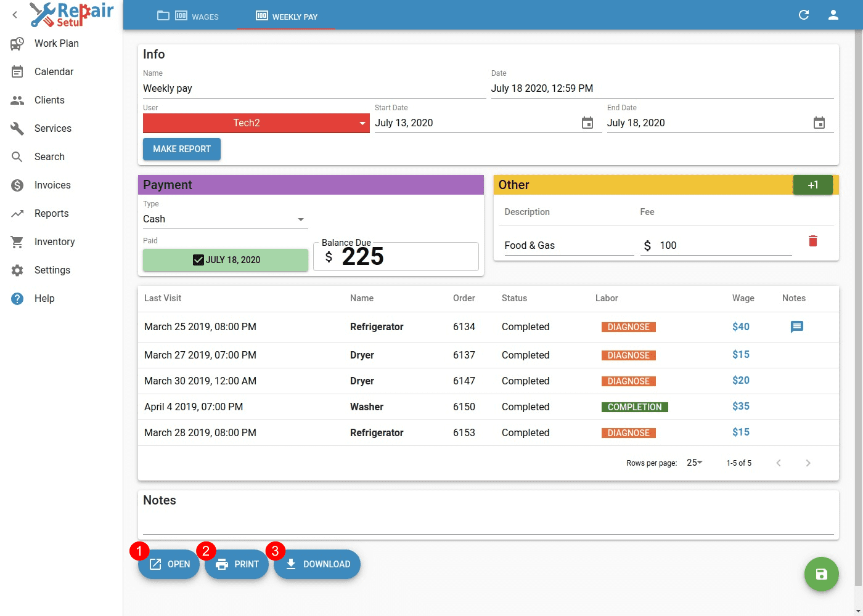This screenshot has height=616, width=863.
Task: Delete the Food & Gas fee row
Action: [x=813, y=241]
